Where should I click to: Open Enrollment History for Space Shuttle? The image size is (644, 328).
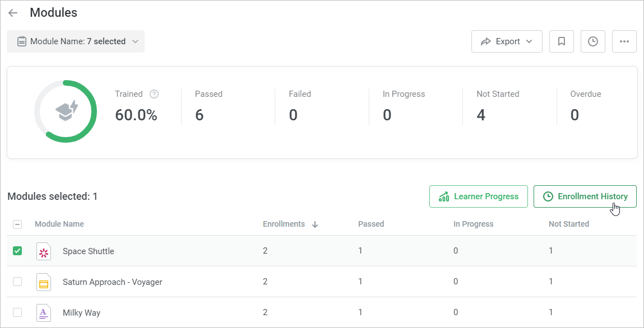(585, 196)
